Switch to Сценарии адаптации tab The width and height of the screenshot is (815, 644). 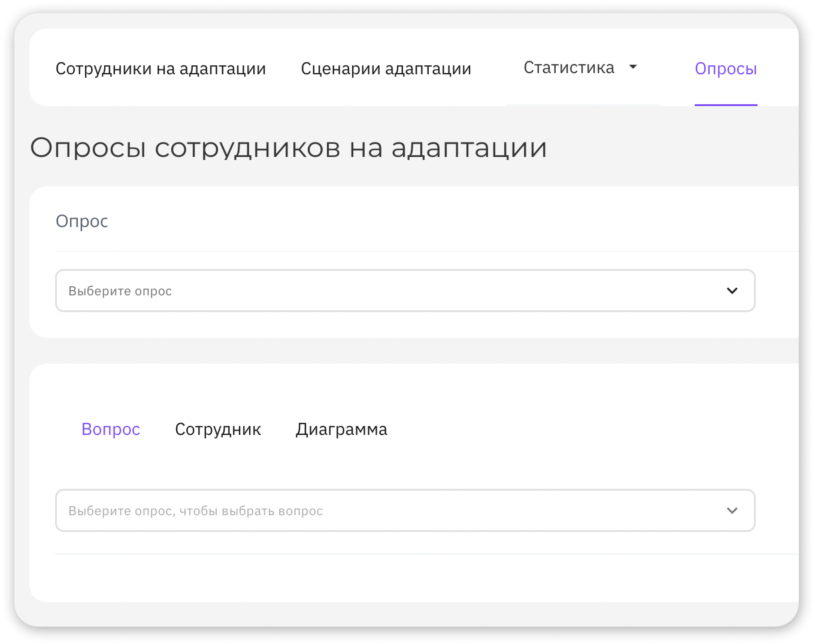coord(386,69)
